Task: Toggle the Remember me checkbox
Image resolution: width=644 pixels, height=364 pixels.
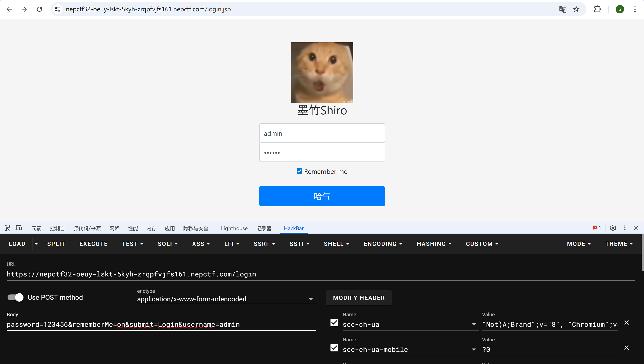Action: 299,171
